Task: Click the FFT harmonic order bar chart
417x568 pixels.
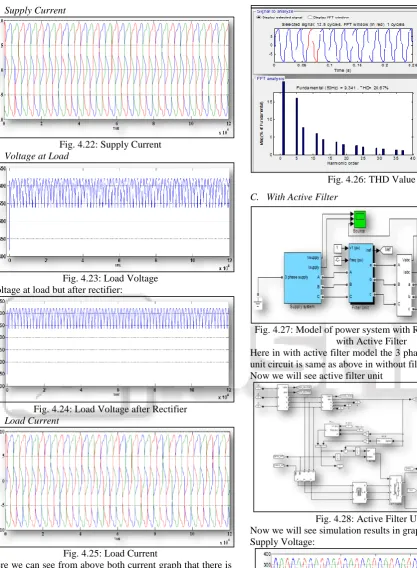Action: [343, 124]
